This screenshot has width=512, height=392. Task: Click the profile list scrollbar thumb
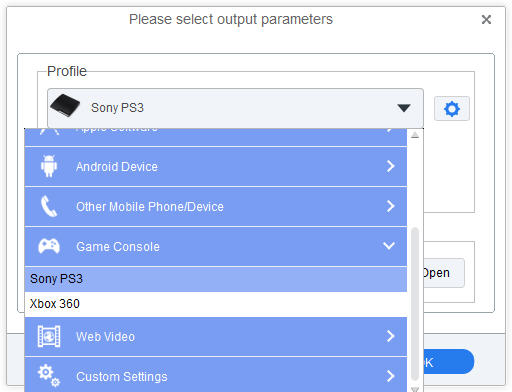(x=415, y=304)
